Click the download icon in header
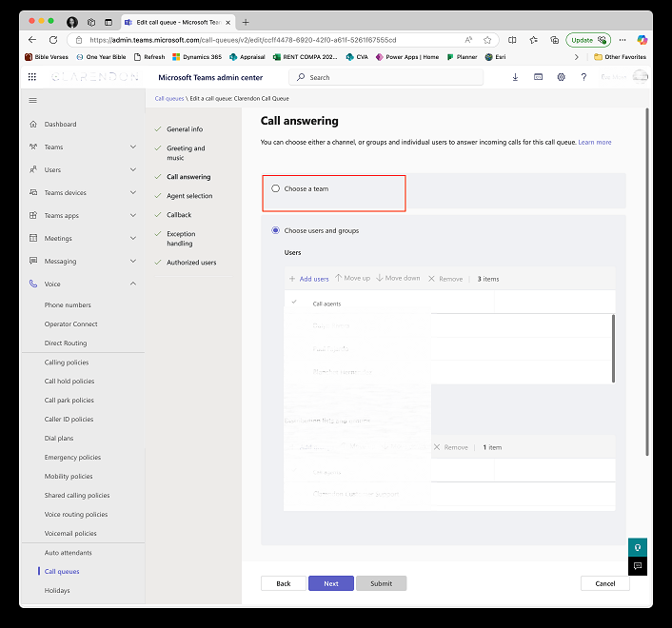Viewport: 672px width, 628px height. [515, 77]
